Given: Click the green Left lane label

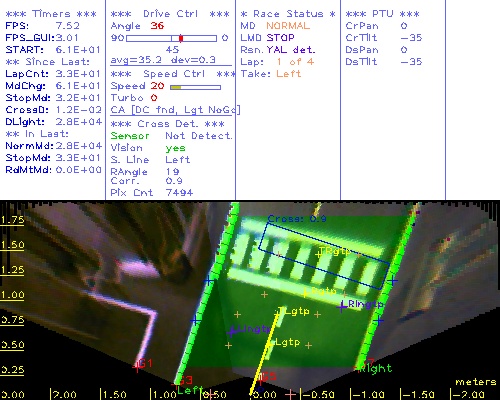Looking at the screenshot, I should pos(189,390).
